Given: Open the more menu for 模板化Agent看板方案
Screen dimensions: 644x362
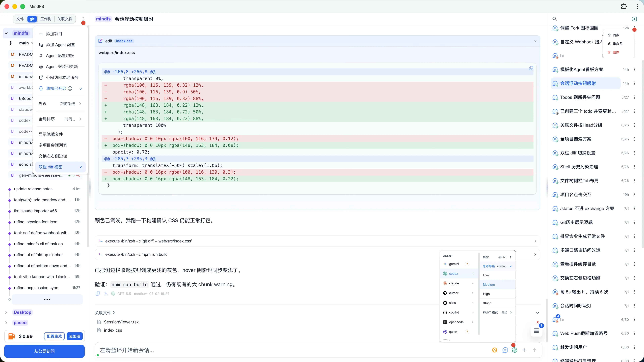Looking at the screenshot, I should (634, 69).
